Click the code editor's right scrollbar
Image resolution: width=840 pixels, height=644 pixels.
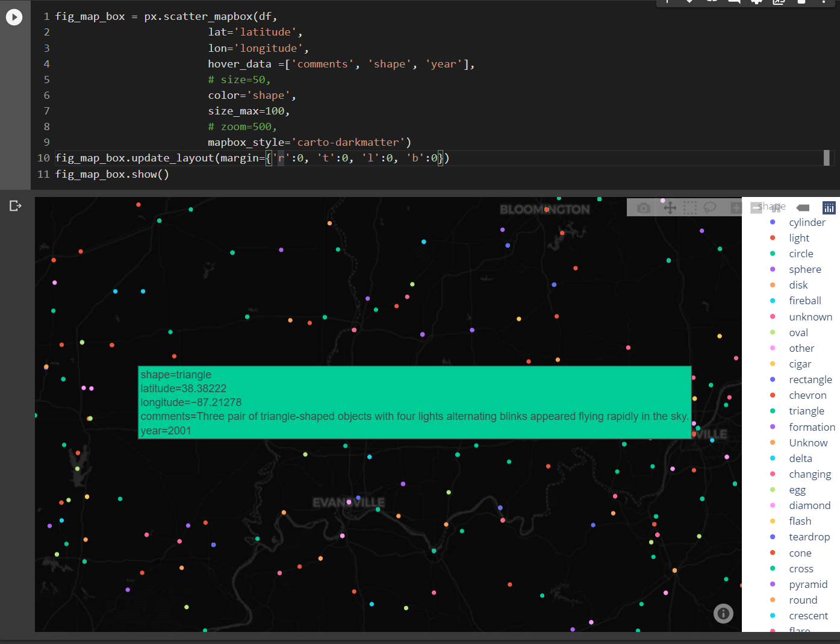tap(827, 158)
